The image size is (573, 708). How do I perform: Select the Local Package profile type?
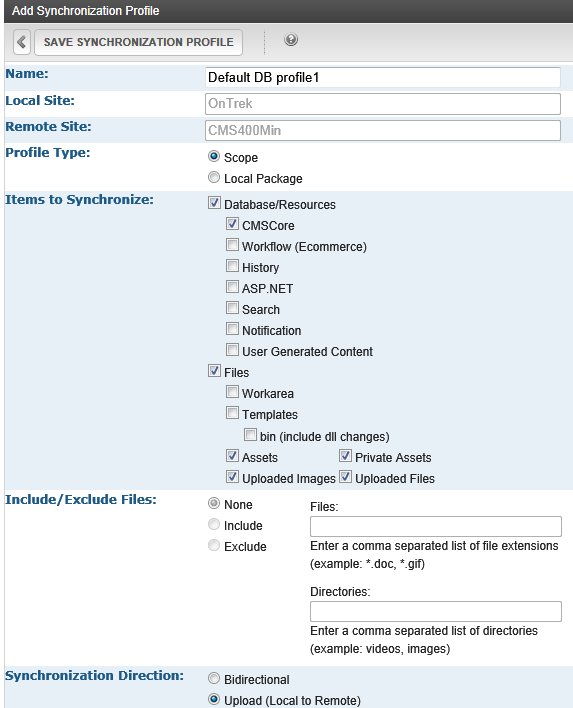click(x=214, y=177)
